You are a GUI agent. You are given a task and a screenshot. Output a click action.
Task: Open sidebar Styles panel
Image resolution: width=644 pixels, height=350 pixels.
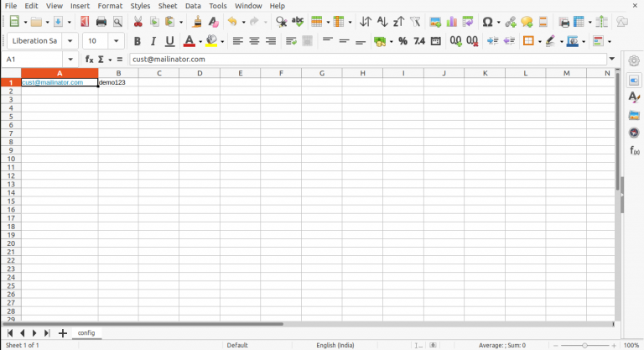[634, 97]
